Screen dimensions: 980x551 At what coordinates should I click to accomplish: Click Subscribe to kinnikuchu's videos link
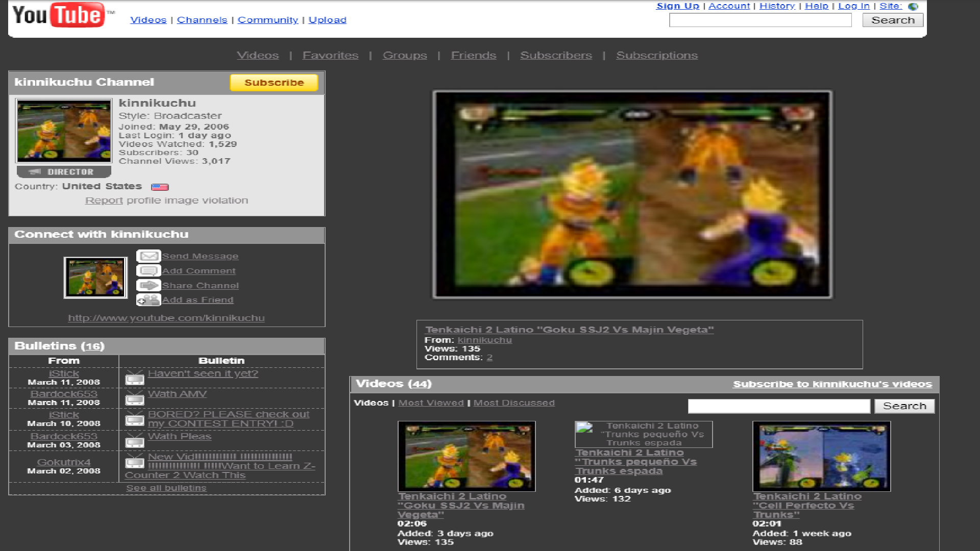[x=832, y=384]
